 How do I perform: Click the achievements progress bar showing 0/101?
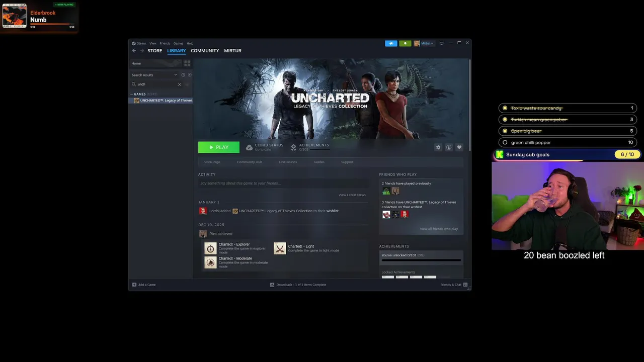pos(421,260)
